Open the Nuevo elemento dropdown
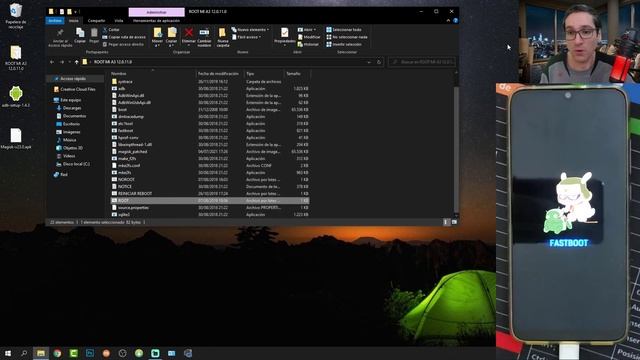The height and width of the screenshot is (360, 640). tap(250, 30)
